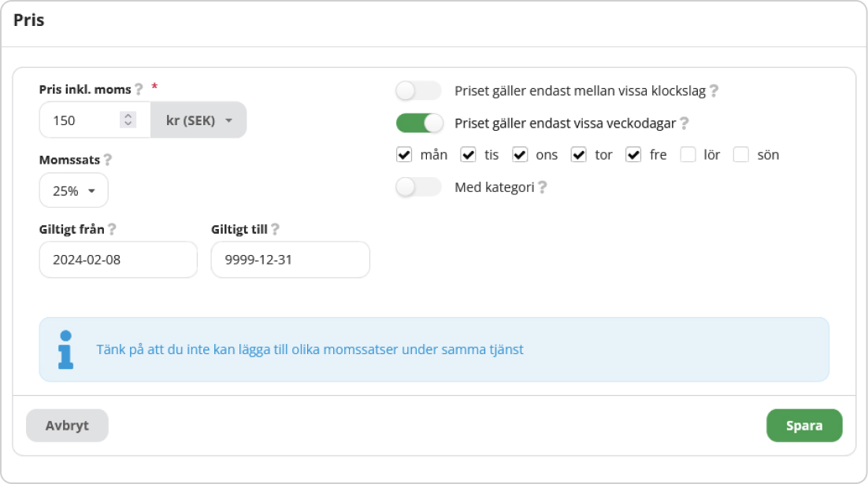The height and width of the screenshot is (484, 868).
Task: Open the 25% Momssats dropdown
Action: click(x=73, y=190)
